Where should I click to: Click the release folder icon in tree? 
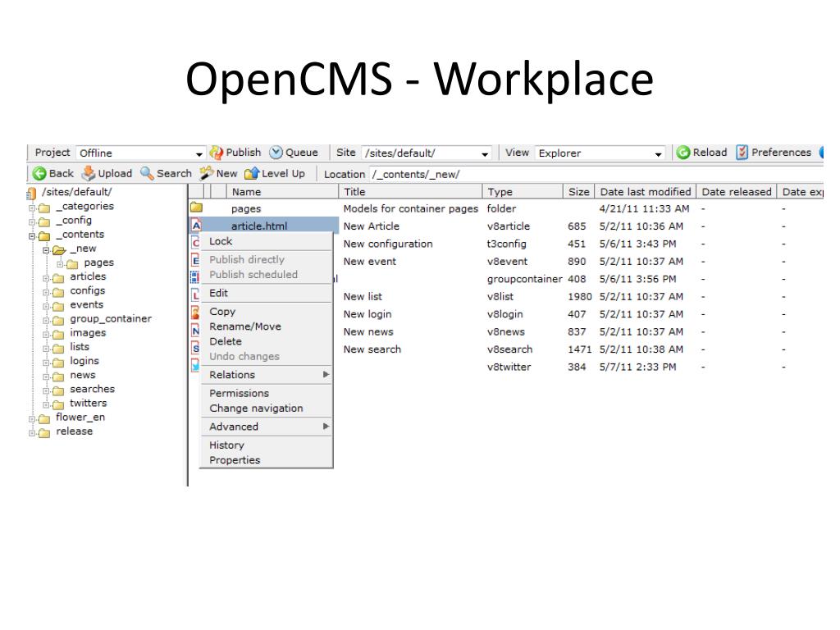click(x=44, y=433)
